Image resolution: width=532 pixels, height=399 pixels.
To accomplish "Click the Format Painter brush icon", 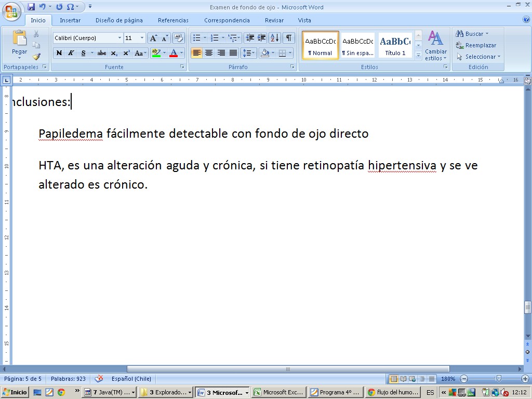I will pos(36,57).
